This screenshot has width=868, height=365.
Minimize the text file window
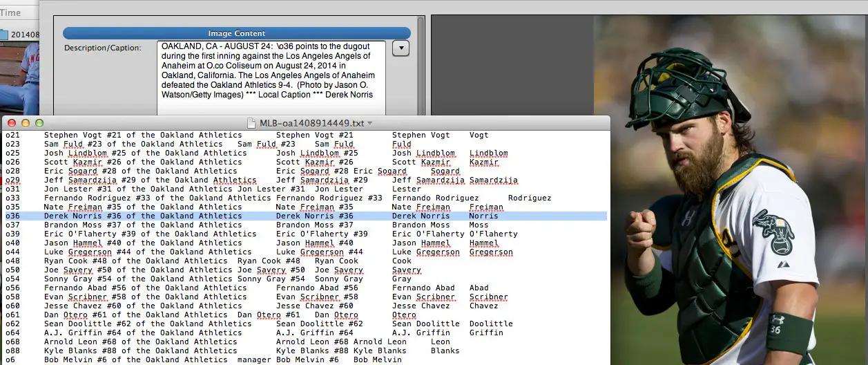pyautogui.click(x=26, y=123)
